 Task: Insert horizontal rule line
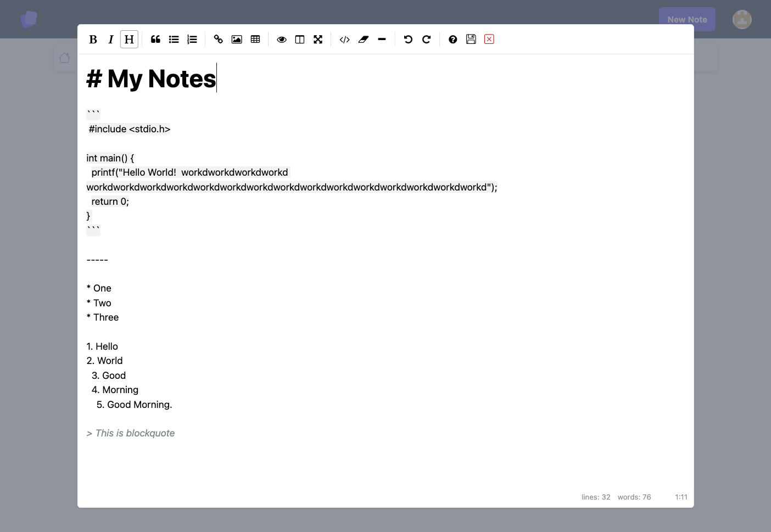(x=382, y=40)
